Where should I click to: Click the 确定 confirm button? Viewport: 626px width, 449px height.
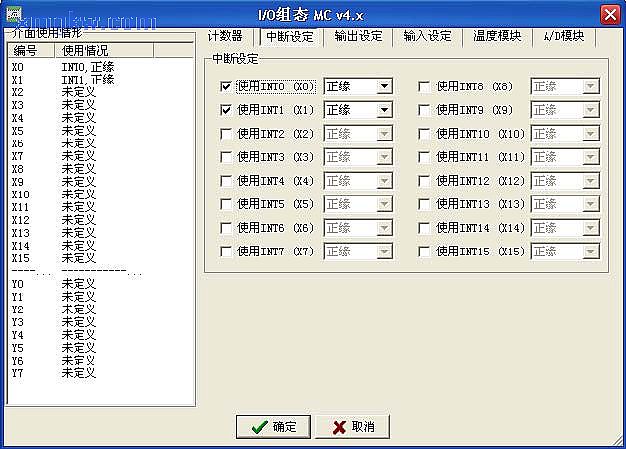[x=273, y=427]
